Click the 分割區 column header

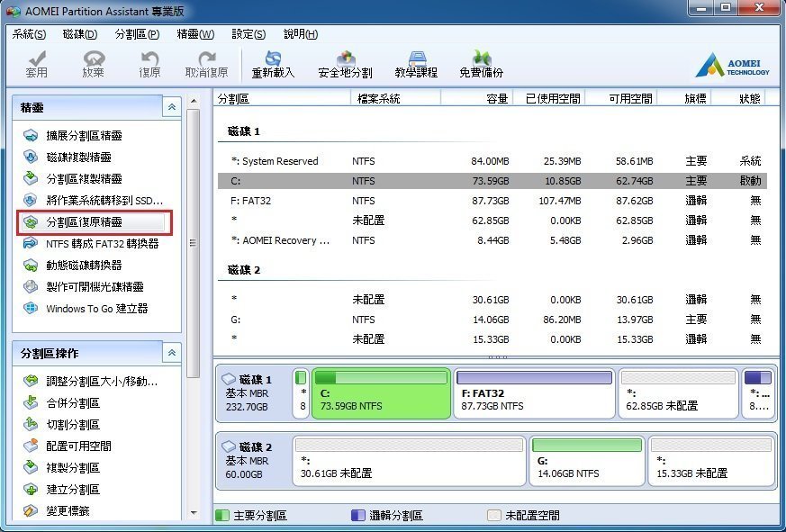(x=282, y=98)
